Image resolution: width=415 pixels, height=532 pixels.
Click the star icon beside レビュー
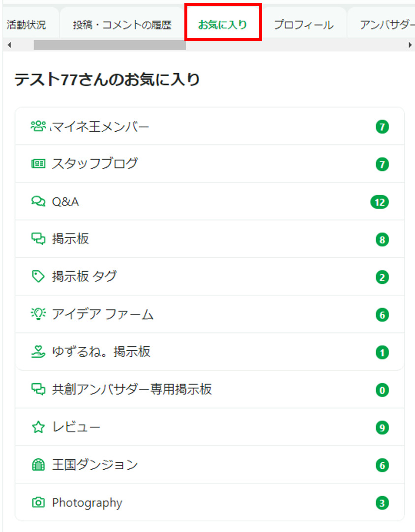pos(38,427)
